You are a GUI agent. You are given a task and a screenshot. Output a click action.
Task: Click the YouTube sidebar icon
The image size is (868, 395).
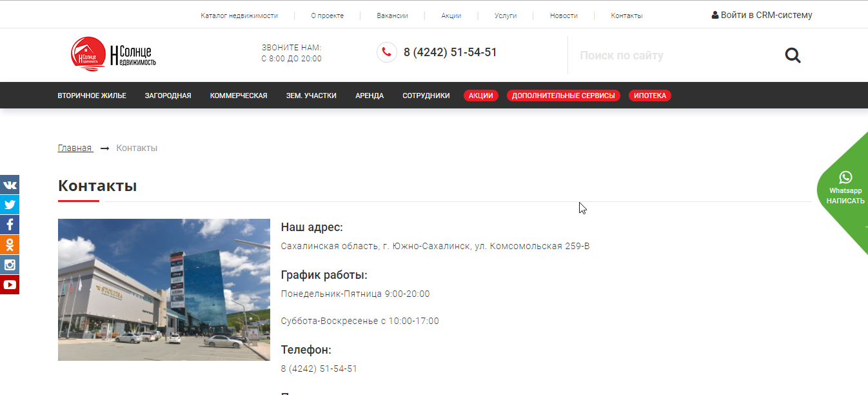[10, 285]
